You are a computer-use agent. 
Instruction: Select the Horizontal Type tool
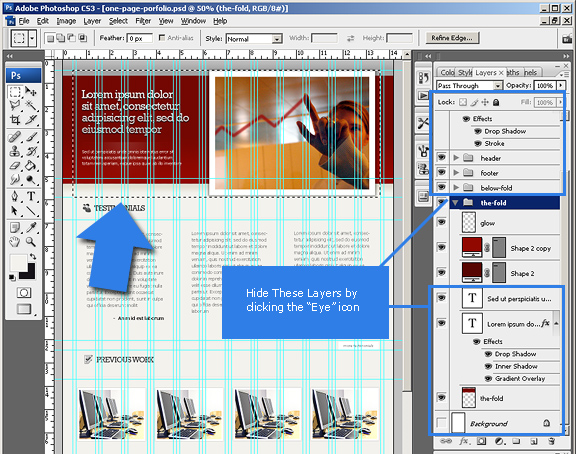[31, 196]
